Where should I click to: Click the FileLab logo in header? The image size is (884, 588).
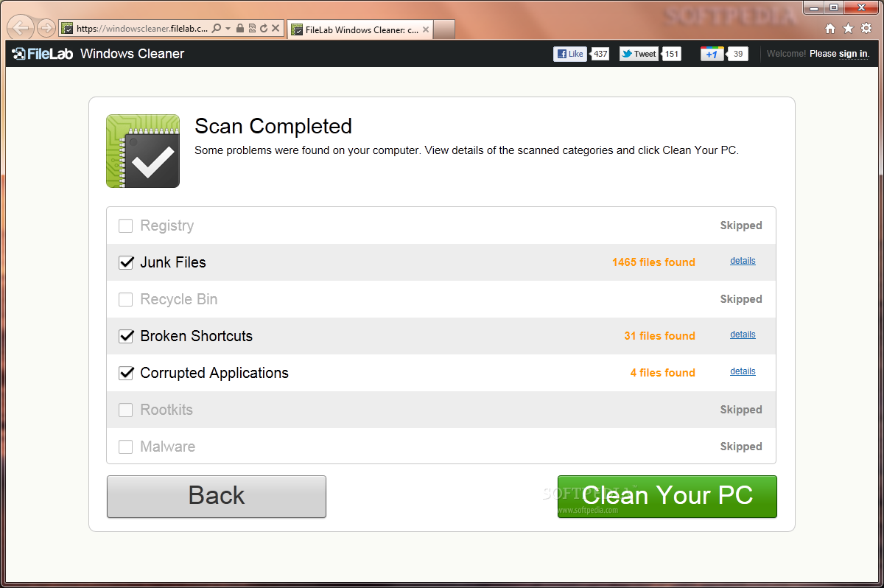43,54
